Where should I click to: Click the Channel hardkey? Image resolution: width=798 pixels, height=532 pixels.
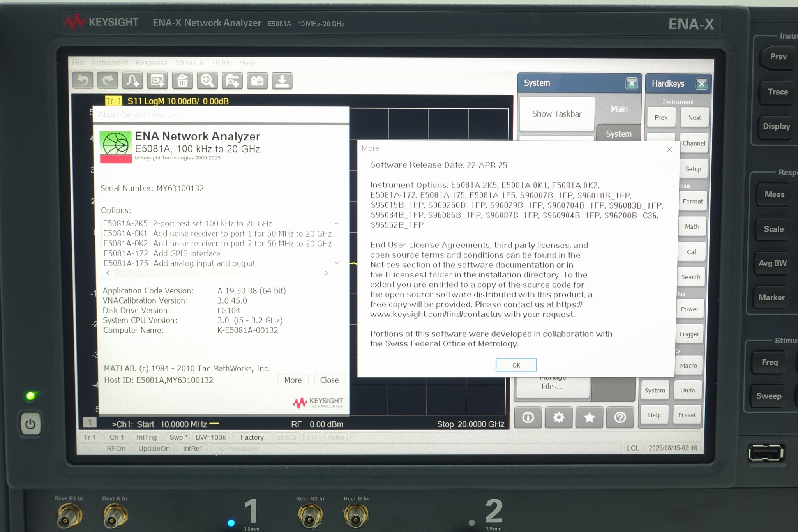(x=694, y=143)
